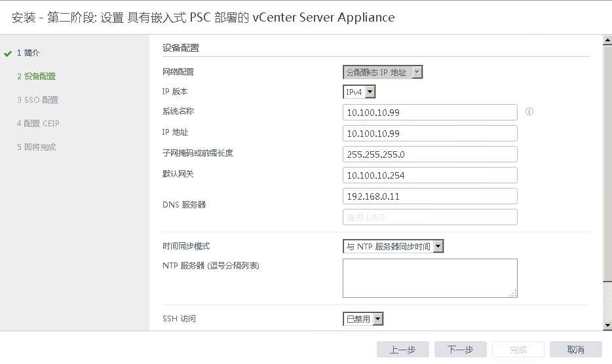
Task: Focus the 备用 DNS input field
Action: [x=430, y=217]
